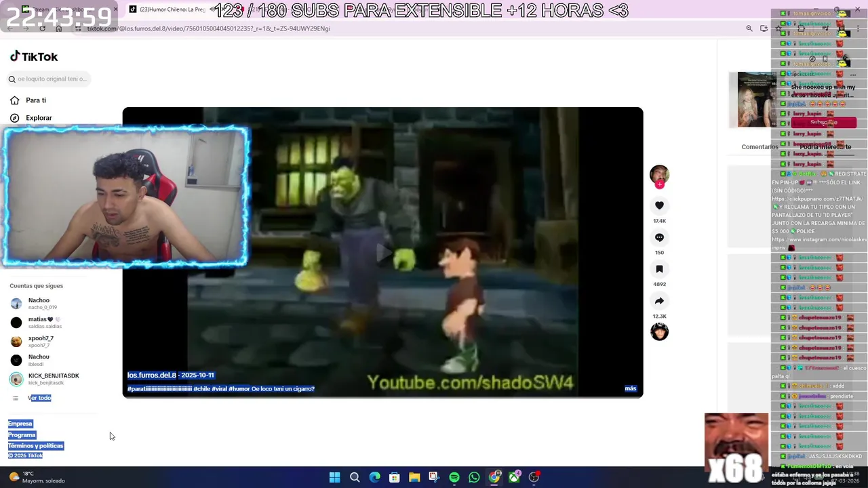Click the address bar URL

pos(208,28)
